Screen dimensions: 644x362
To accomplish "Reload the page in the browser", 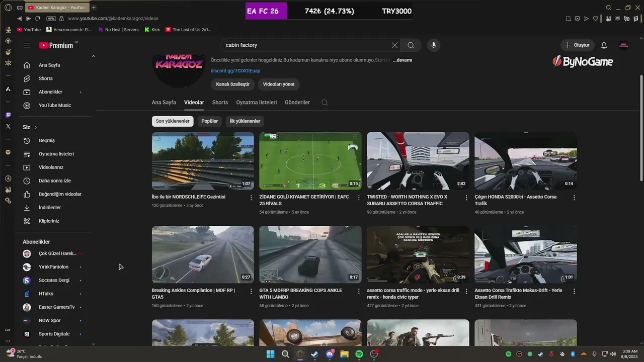I will [38, 19].
